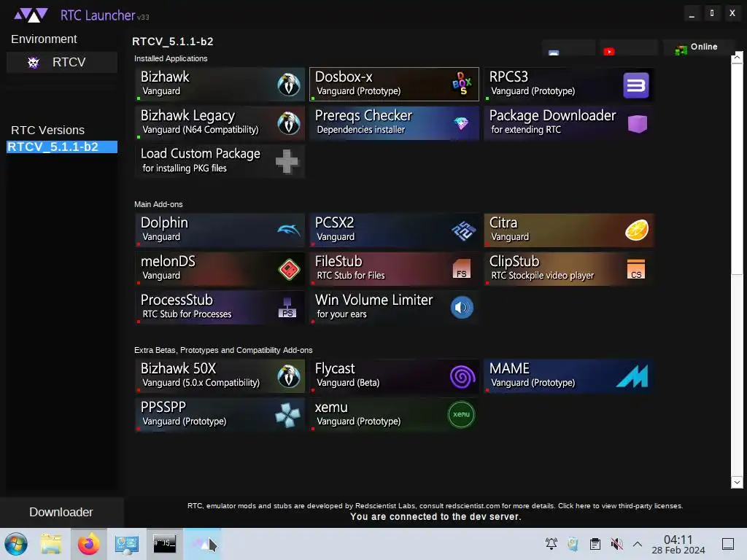Open File Explorer from the taskbar
The image size is (747, 560).
(51, 544)
